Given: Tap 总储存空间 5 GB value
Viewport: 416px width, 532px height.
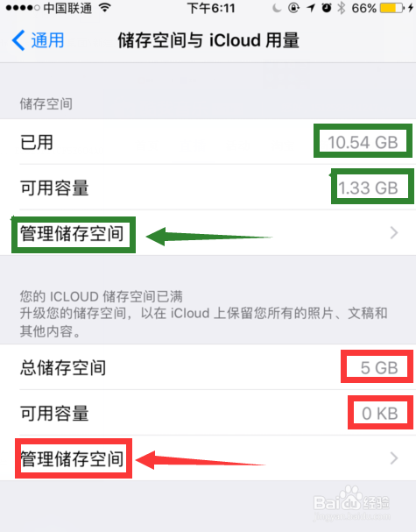Looking at the screenshot, I should [379, 368].
